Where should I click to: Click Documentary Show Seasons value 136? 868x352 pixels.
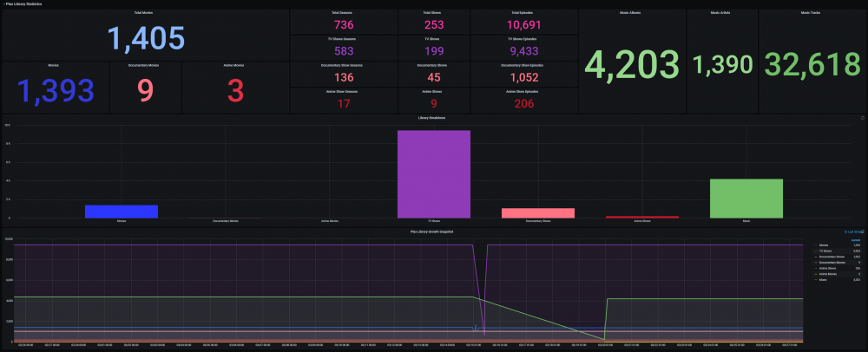click(344, 77)
